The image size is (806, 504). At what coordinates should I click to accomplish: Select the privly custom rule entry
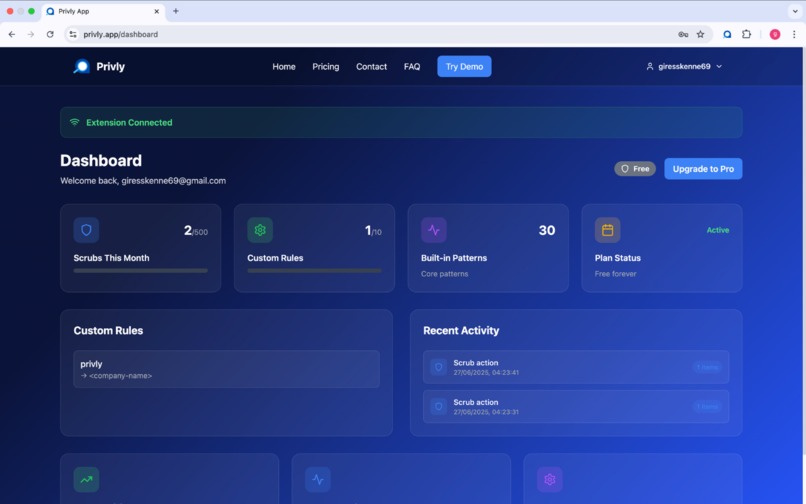pyautogui.click(x=226, y=369)
